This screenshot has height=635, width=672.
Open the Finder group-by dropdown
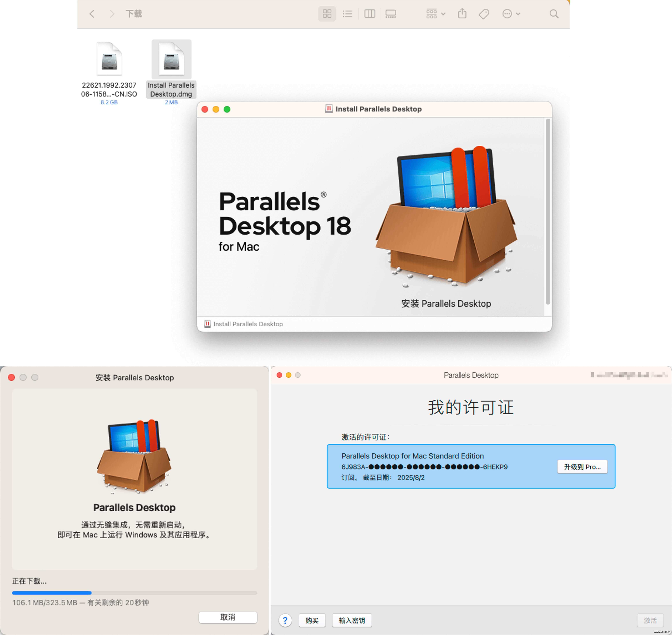tap(435, 14)
